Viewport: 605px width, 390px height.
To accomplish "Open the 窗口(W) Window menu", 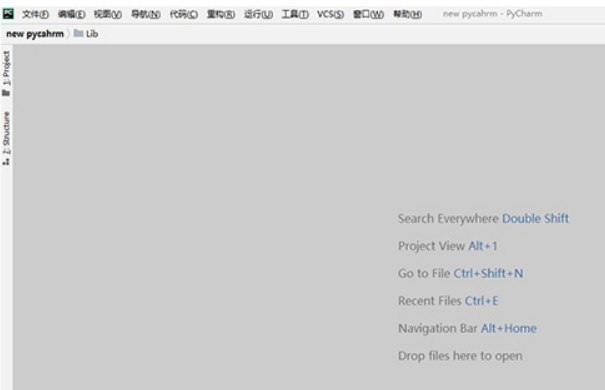I will point(368,14).
